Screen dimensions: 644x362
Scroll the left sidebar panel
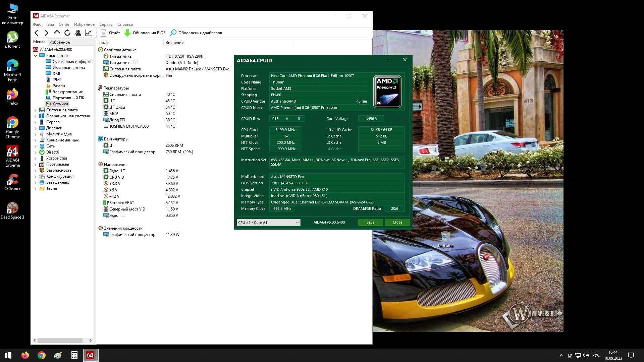62,340
